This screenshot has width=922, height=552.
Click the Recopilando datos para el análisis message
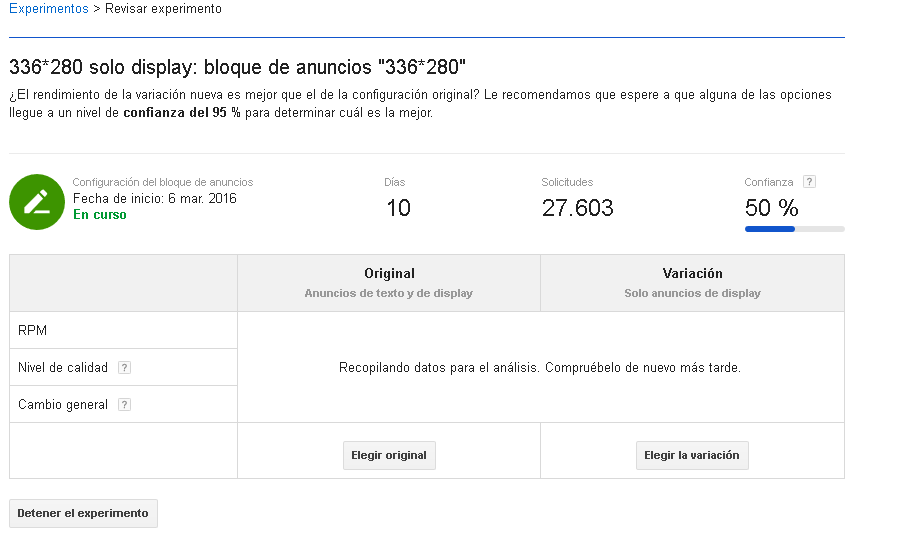point(540,368)
